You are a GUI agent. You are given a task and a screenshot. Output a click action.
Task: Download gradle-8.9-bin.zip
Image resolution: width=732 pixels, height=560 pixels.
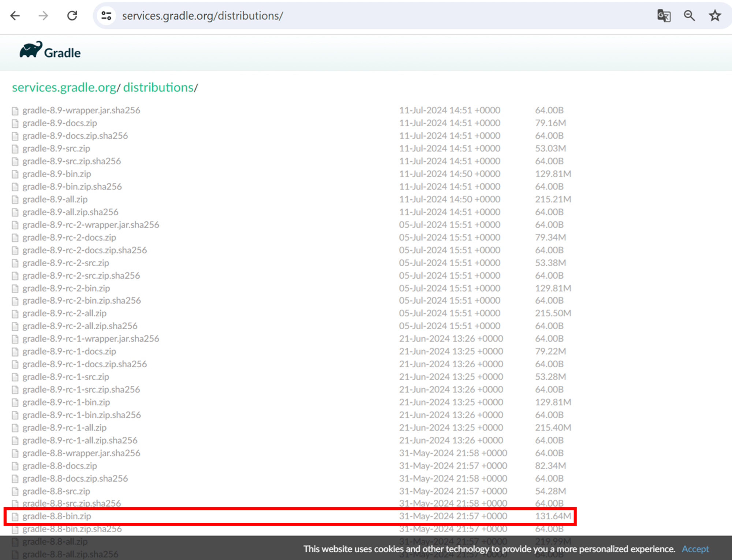coord(57,174)
